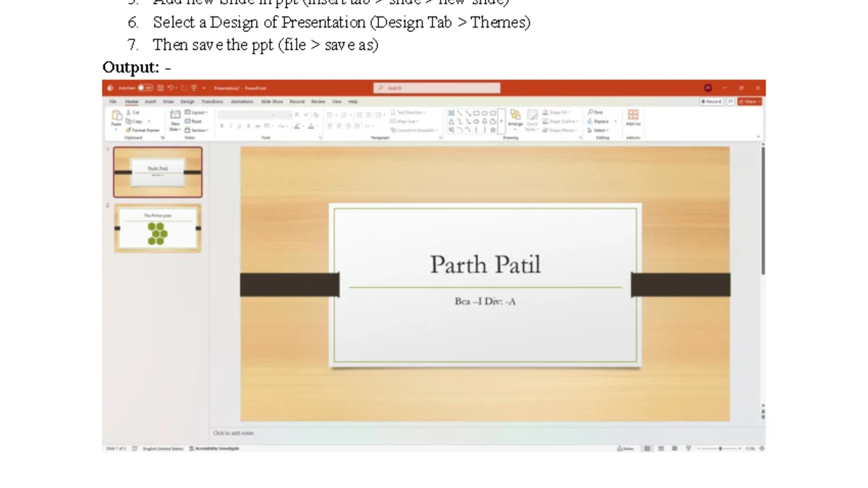Switch to Normal view in the status bar
This screenshot has height=488, width=868.
click(647, 448)
